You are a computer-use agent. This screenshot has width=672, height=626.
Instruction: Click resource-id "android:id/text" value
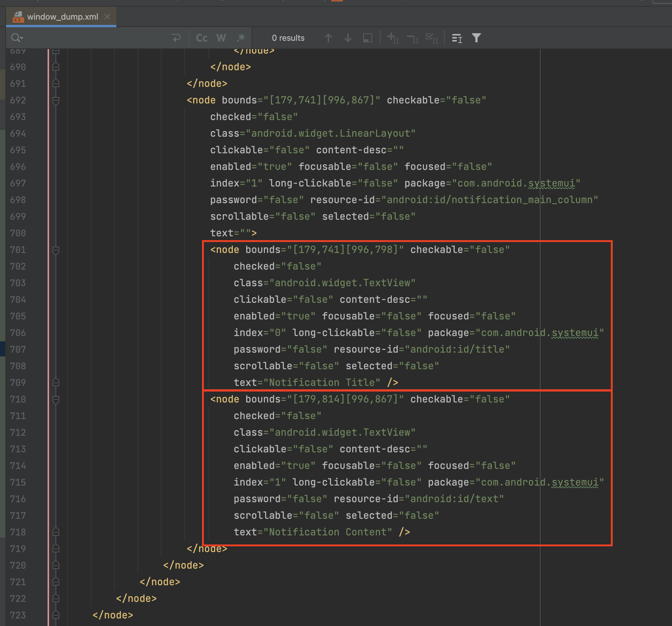454,499
